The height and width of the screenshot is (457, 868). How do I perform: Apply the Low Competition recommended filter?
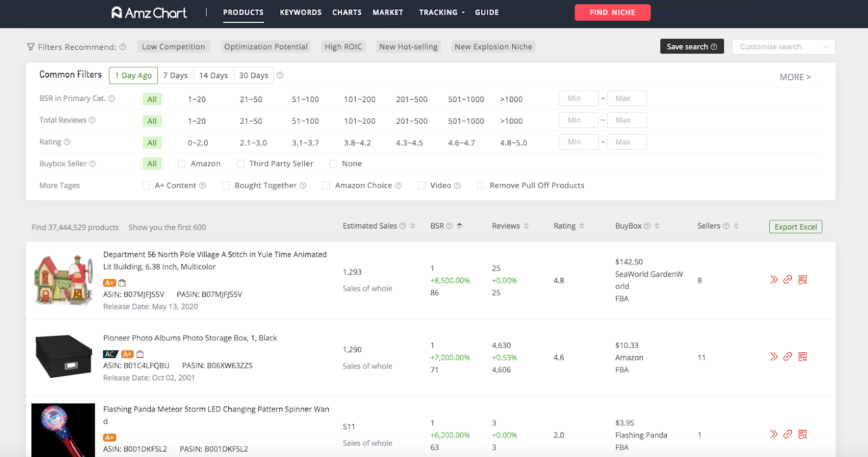click(174, 47)
